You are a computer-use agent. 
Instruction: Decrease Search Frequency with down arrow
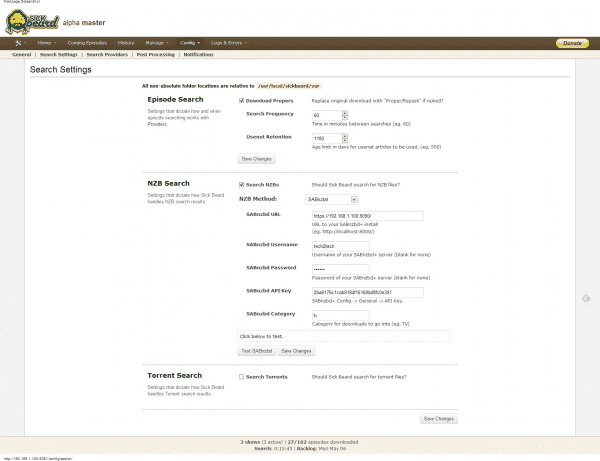345,117
